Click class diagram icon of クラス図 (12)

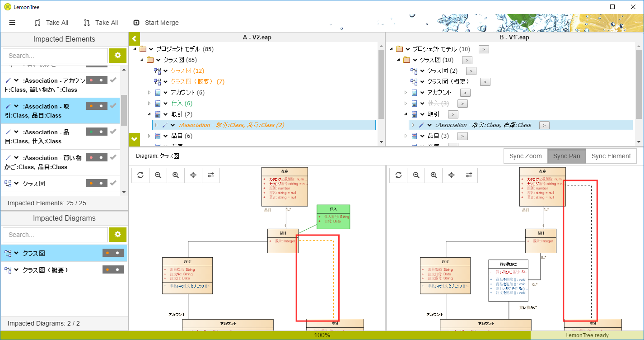pos(158,71)
